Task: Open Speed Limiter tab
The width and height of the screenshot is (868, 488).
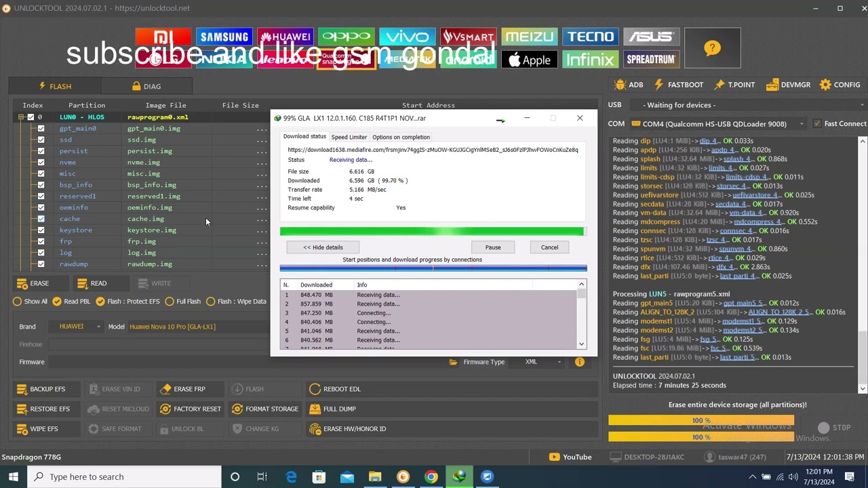Action: pyautogui.click(x=349, y=137)
